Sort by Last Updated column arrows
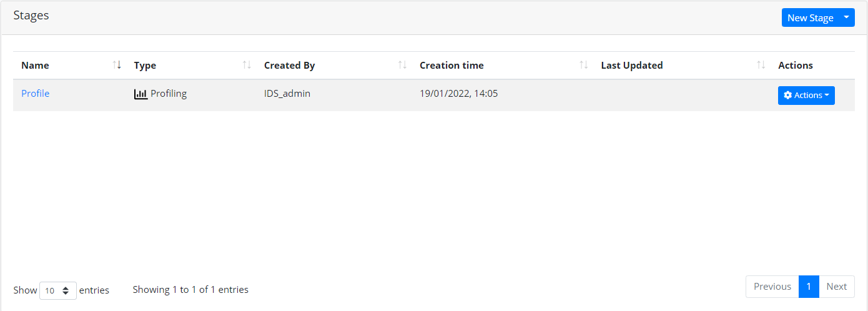Image resolution: width=868 pixels, height=311 pixels. (x=761, y=65)
